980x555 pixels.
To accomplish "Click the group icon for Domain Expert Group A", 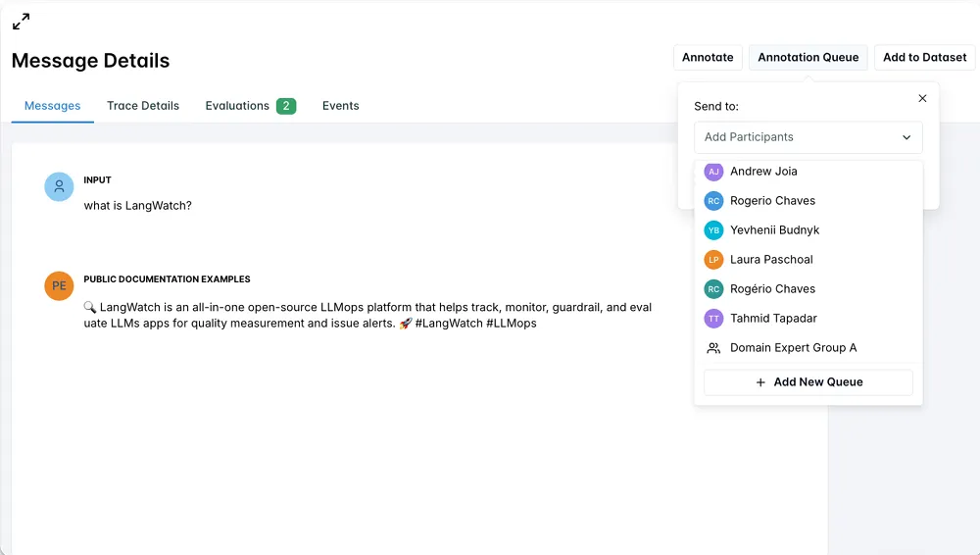I will tap(713, 348).
